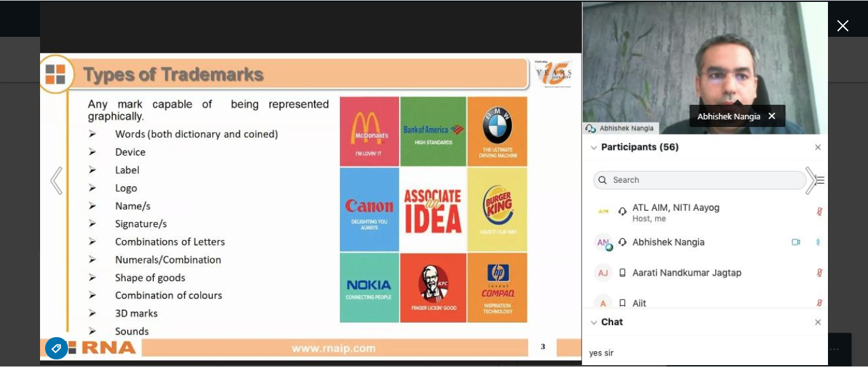Screen dimensions: 868x367
Task: Select Aarati Nandkumar Jagtap participant name
Action: click(x=687, y=273)
